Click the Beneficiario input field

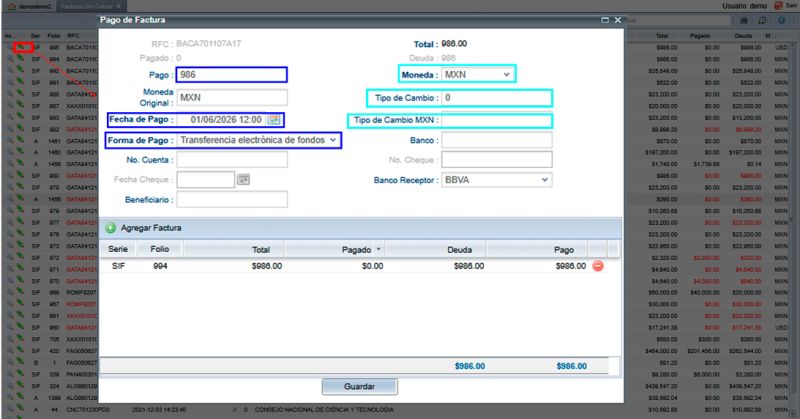232,200
